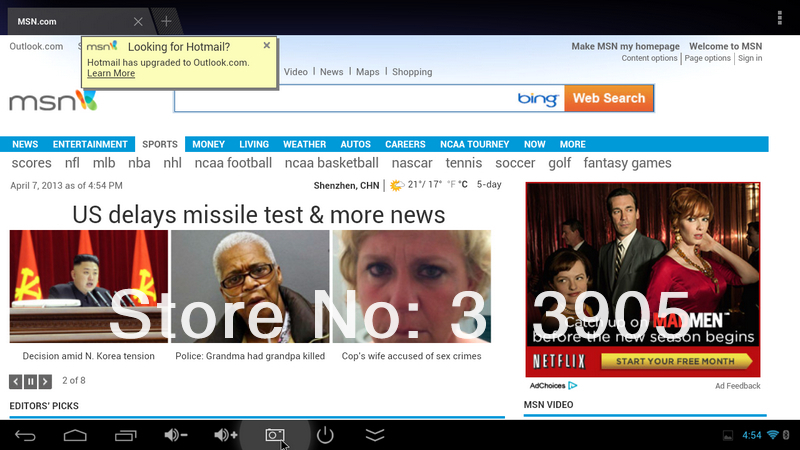Open US delays missile test headline
The height and width of the screenshot is (450, 800).
259,215
